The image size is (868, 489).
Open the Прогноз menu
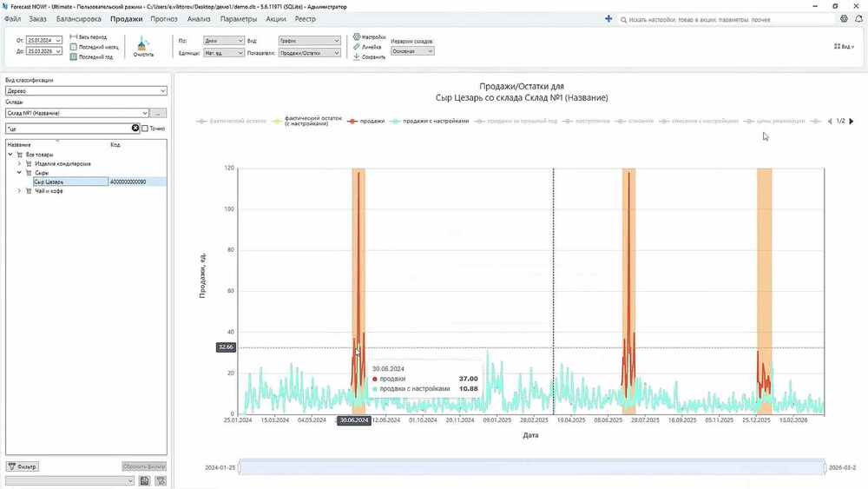click(x=164, y=19)
